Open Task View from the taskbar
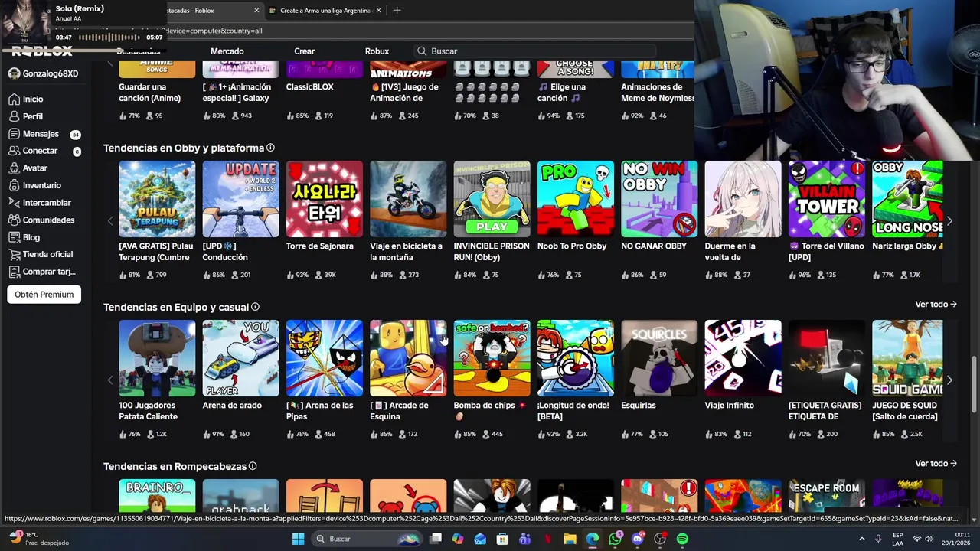 coord(436,539)
